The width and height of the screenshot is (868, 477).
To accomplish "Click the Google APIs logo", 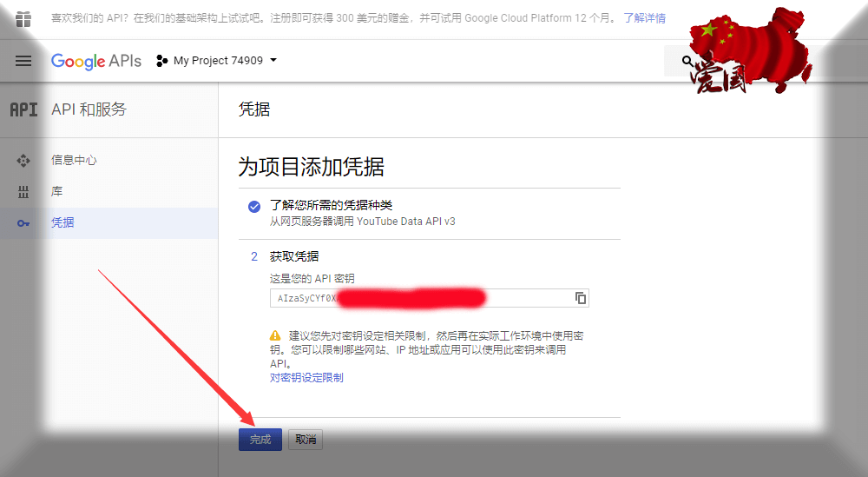I will 95,61.
